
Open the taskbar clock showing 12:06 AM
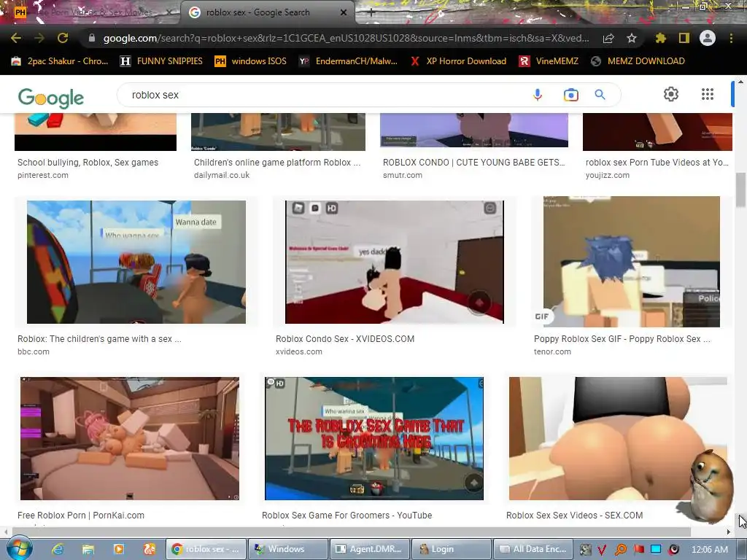point(709,550)
